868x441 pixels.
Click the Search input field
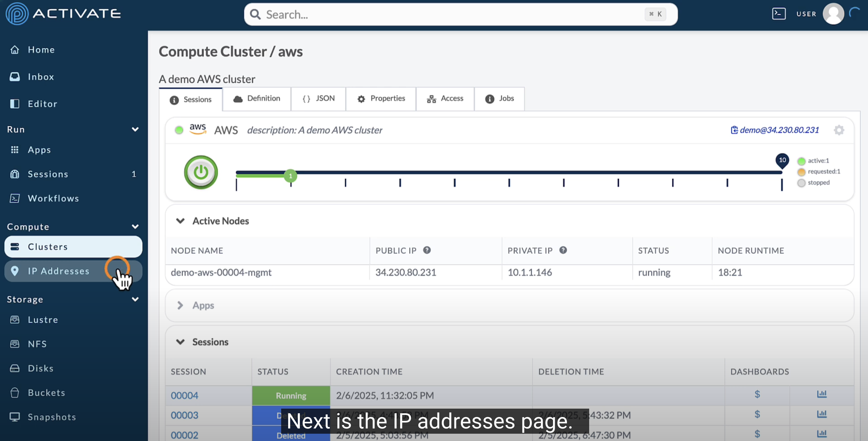461,14
